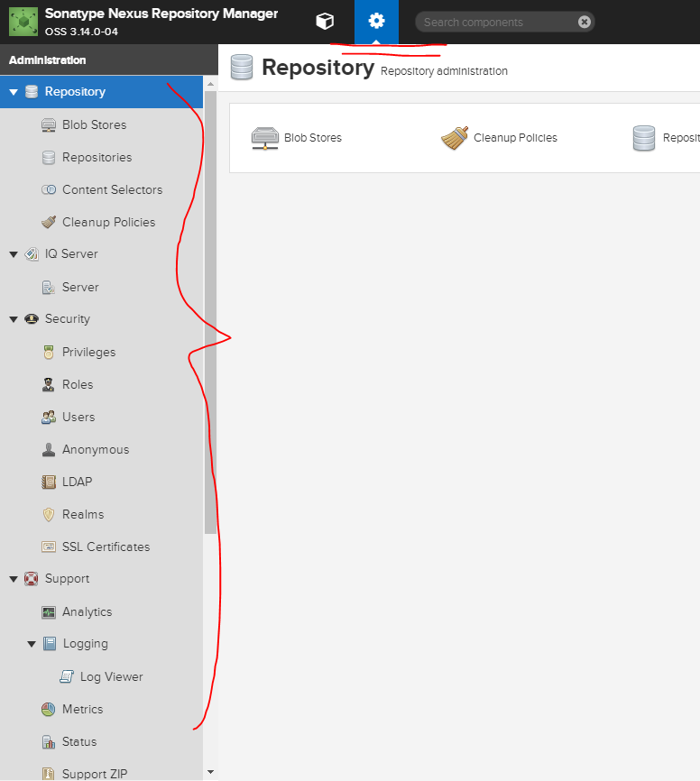Collapse the IQ Server tree node

14,254
